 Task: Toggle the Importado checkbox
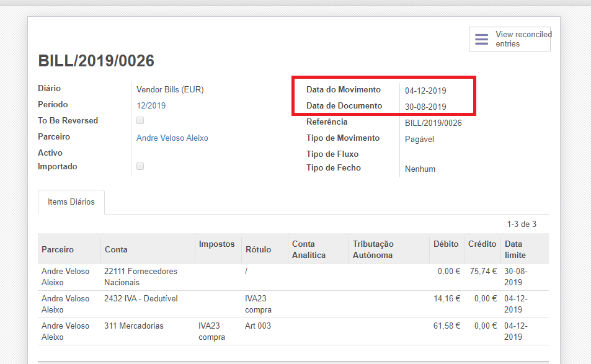coord(140,166)
